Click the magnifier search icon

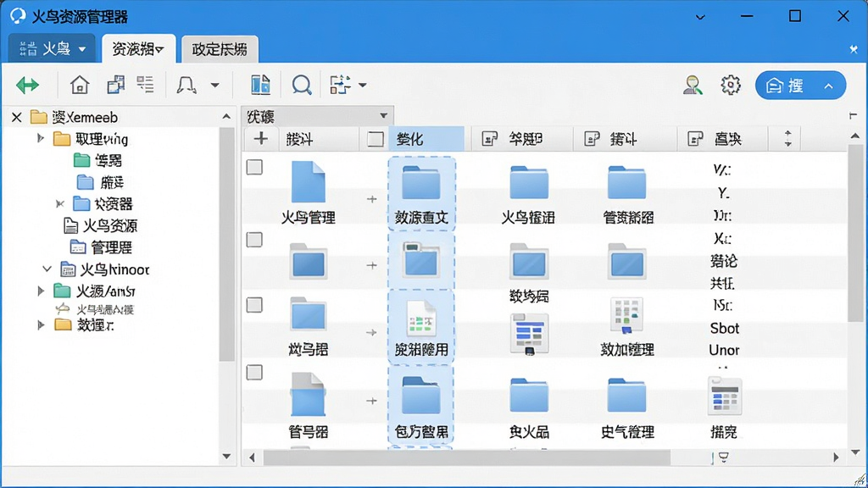click(302, 86)
